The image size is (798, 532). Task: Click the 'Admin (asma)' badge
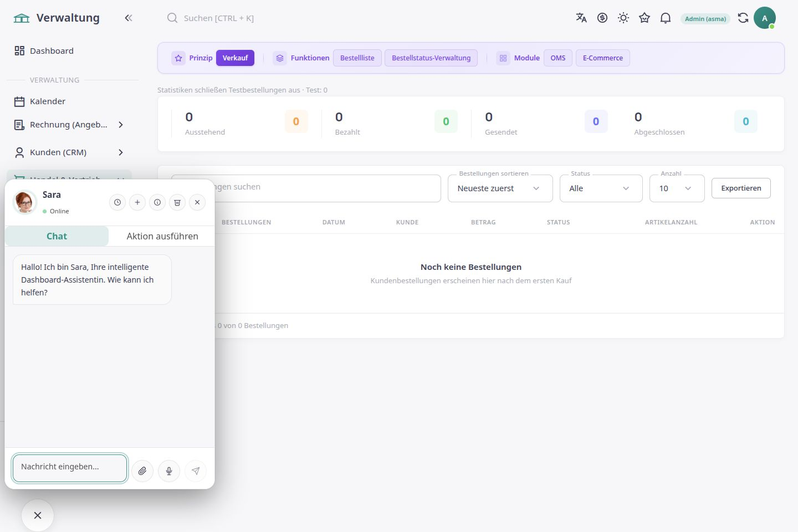(705, 18)
